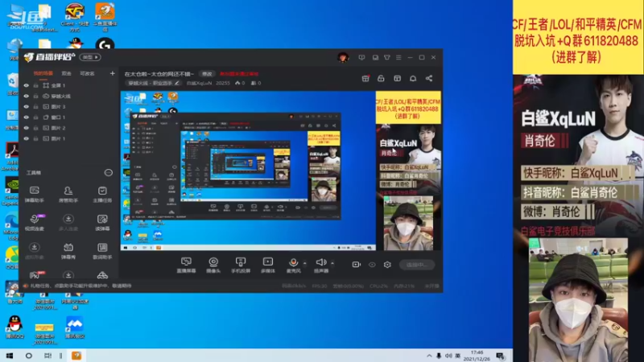Click the 连接中 start stream button
Viewport: 644px width, 362px height.
coord(417,265)
